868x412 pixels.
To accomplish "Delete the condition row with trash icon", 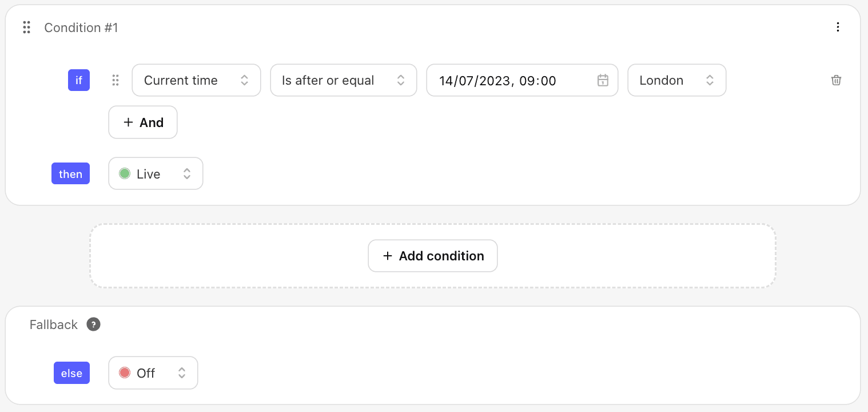I will pos(836,80).
